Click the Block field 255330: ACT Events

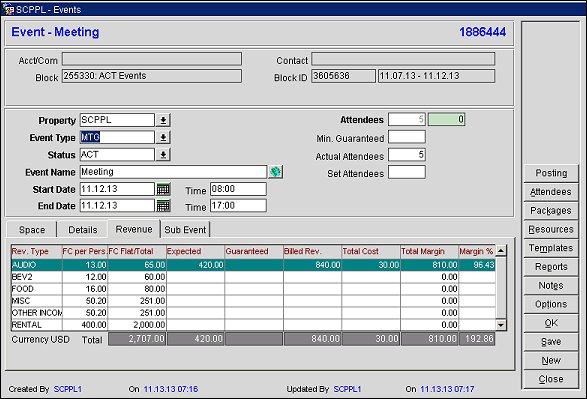[152, 76]
